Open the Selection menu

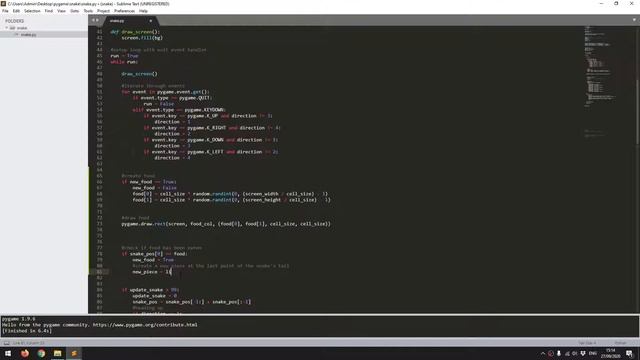pyautogui.click(x=32, y=11)
